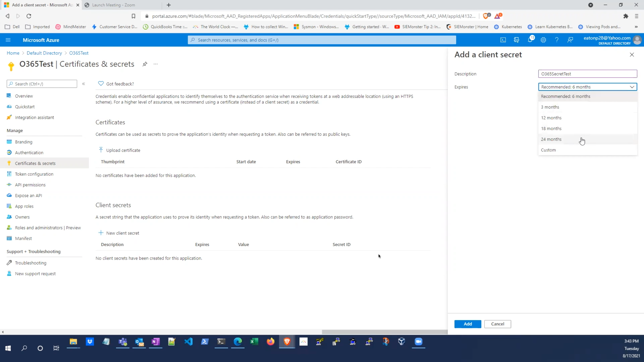The image size is (644, 362).
Task: Open API permissions in sidebar
Action: coord(30,185)
